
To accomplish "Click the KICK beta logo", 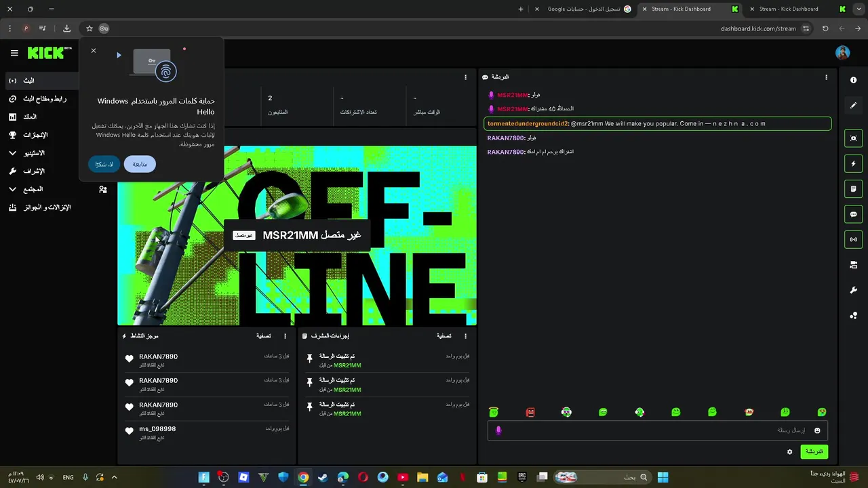I will click(50, 53).
